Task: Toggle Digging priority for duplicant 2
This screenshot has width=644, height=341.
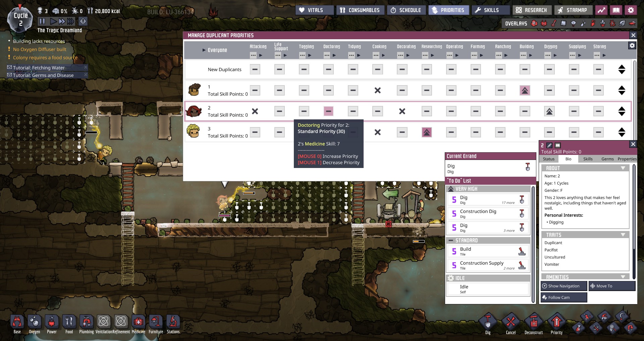Action: pyautogui.click(x=549, y=111)
